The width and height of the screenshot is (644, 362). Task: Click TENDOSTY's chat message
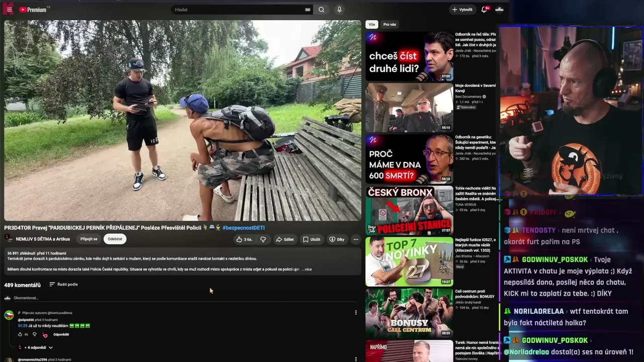(x=562, y=236)
